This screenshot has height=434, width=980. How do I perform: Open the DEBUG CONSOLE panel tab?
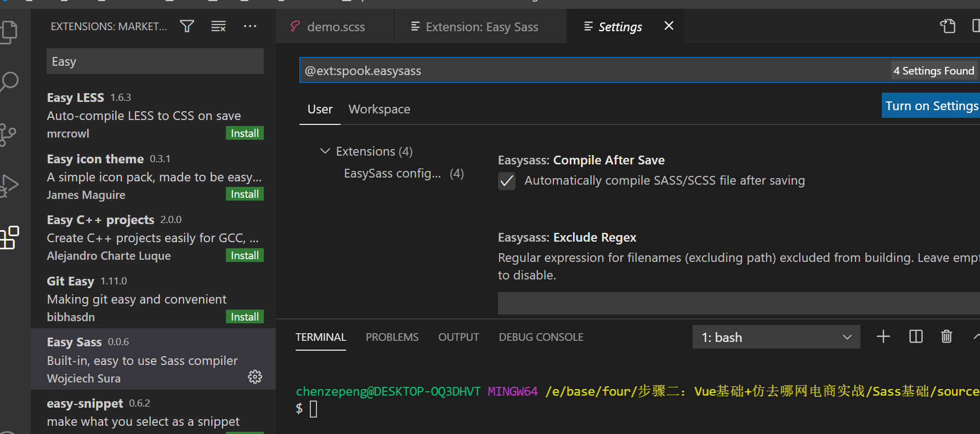pos(541,337)
